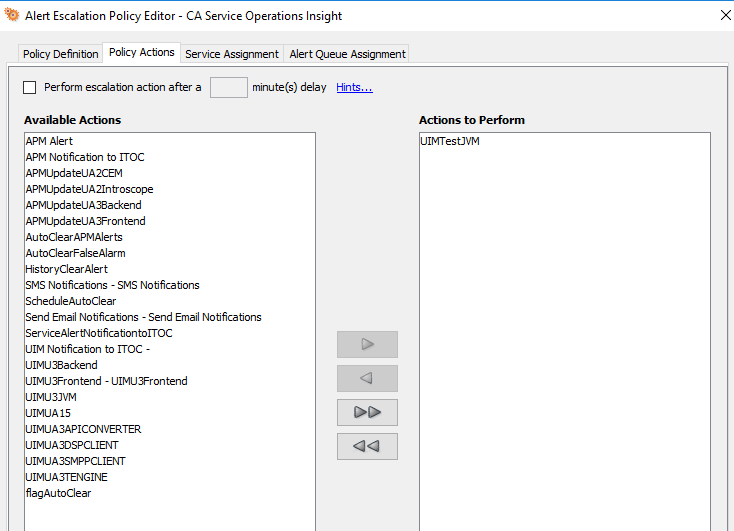The image size is (734, 531).
Task: Select APM Notification to ITOC action
Action: (169, 157)
